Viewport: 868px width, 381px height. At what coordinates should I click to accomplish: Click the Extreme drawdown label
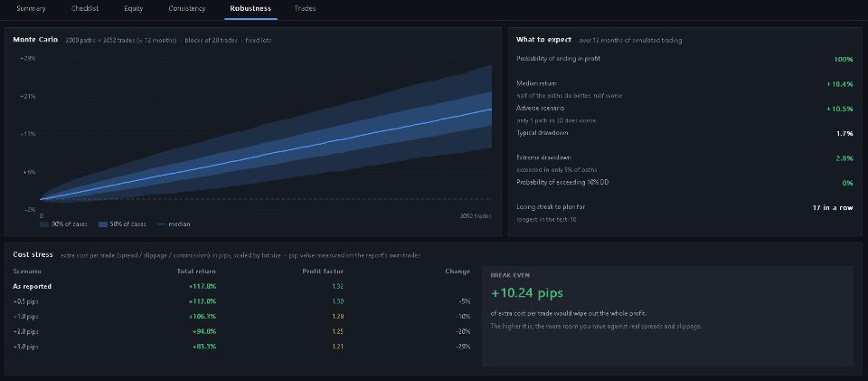543,157
